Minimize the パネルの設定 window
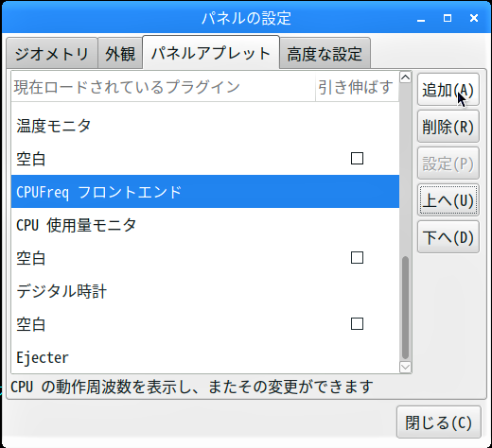492x448 pixels. click(x=421, y=19)
